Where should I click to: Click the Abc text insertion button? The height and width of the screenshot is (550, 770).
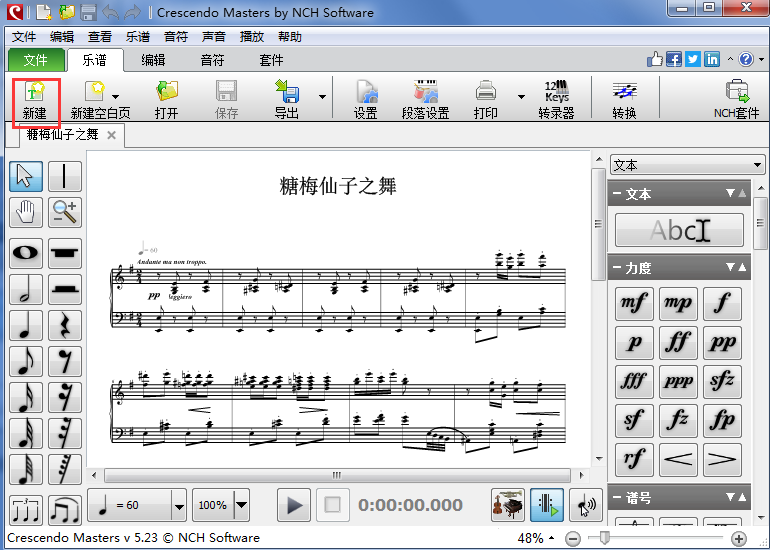click(x=679, y=230)
